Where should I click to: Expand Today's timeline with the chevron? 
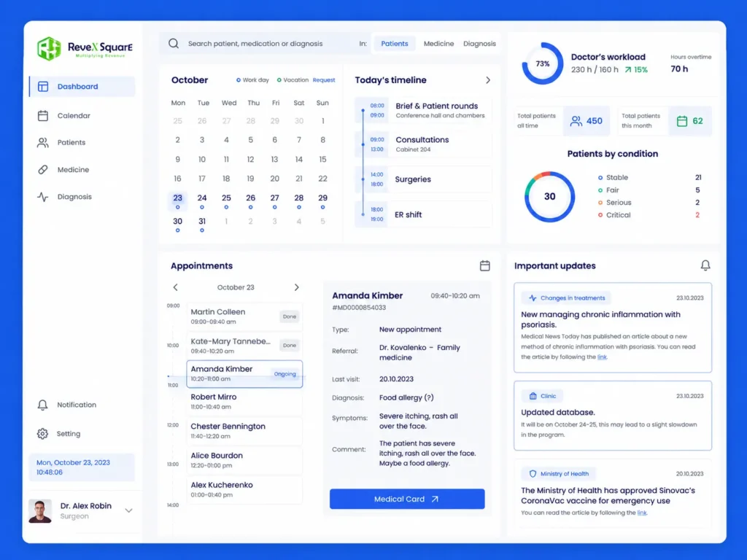click(488, 80)
